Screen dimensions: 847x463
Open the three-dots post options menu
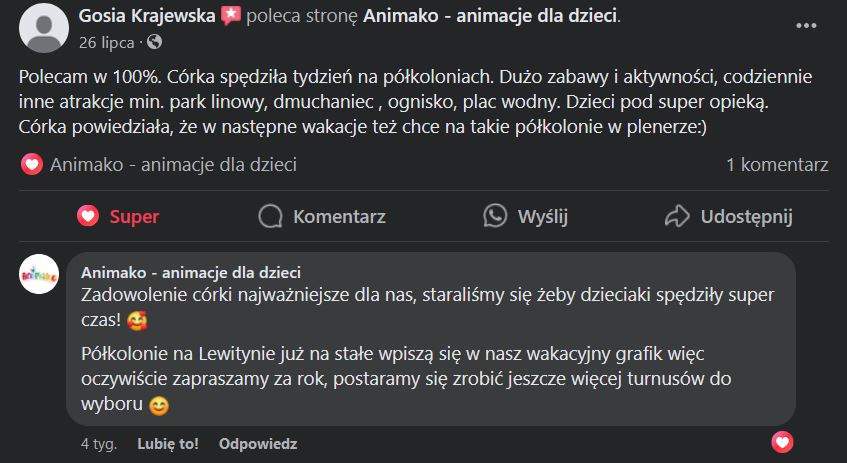(805, 25)
